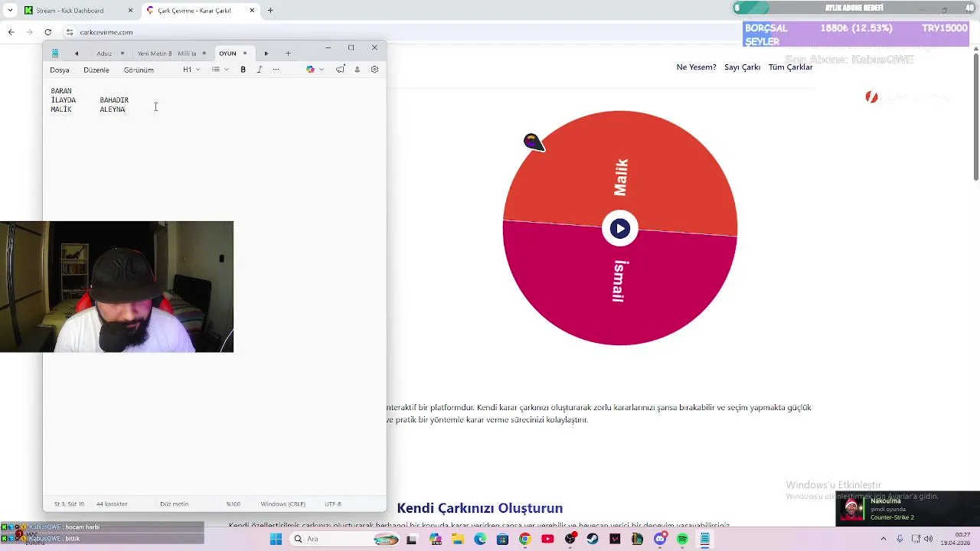Toggle bold formatting in Notepad

tap(243, 70)
